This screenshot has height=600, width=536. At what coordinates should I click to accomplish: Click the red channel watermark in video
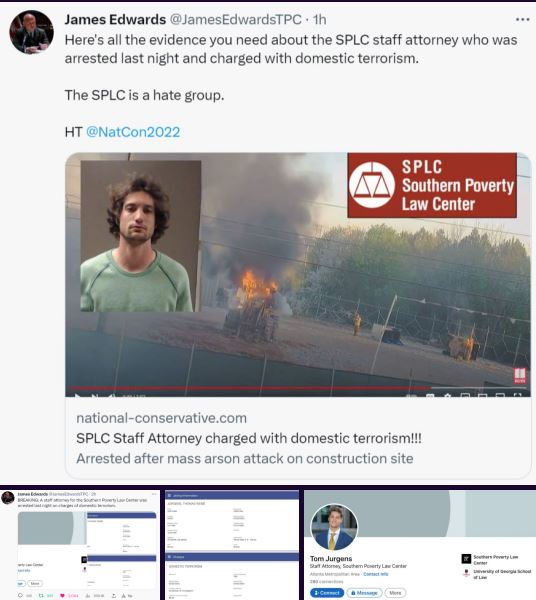click(x=520, y=375)
